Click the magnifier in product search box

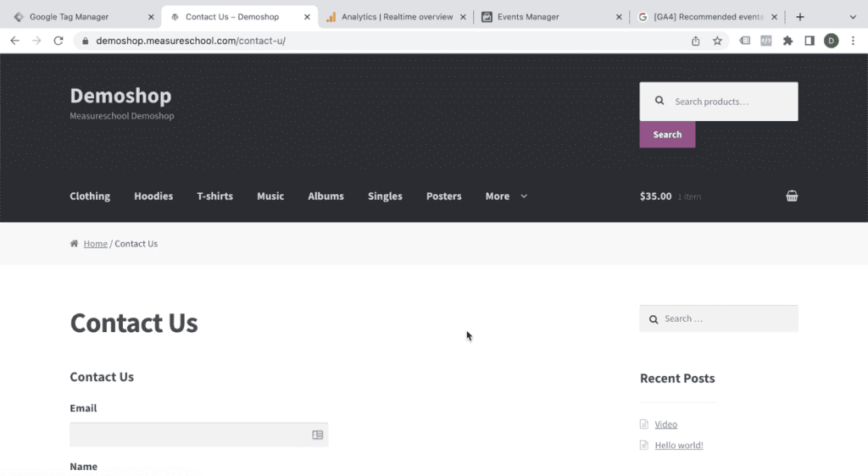(659, 101)
